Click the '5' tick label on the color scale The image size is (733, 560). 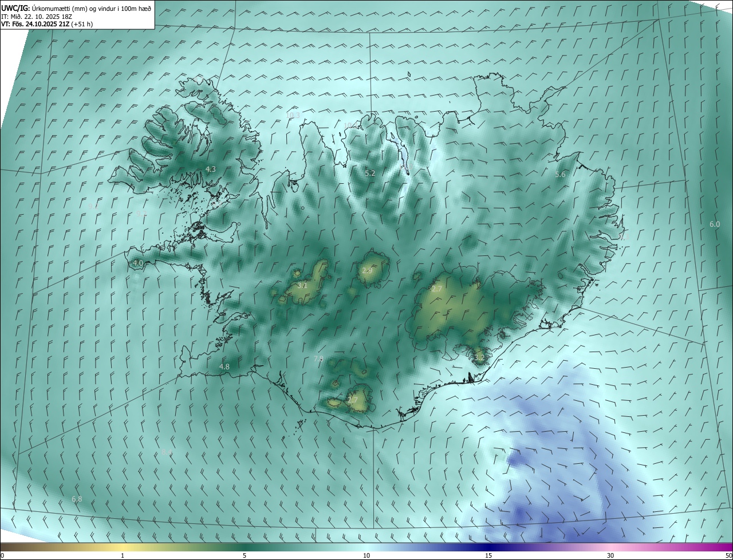[245, 555]
